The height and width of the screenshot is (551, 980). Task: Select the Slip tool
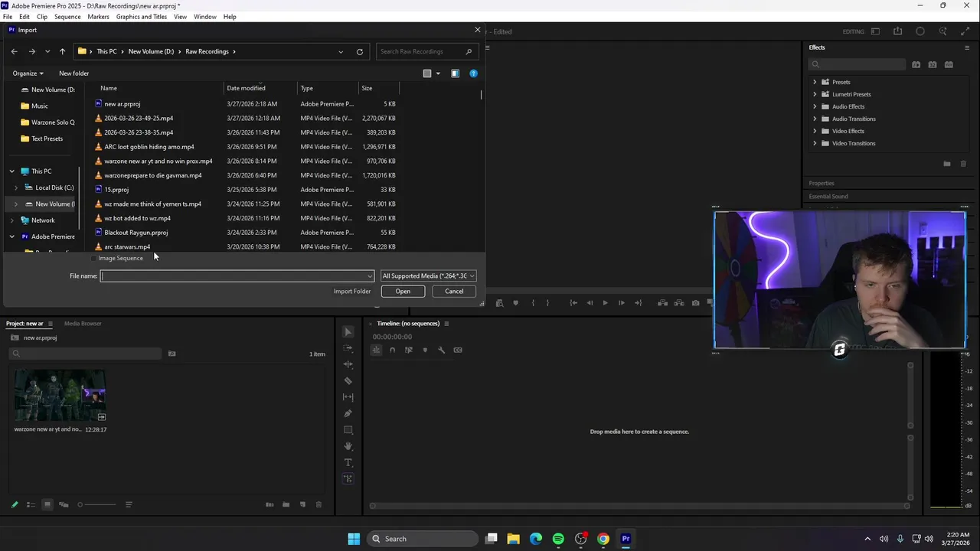pos(348,397)
